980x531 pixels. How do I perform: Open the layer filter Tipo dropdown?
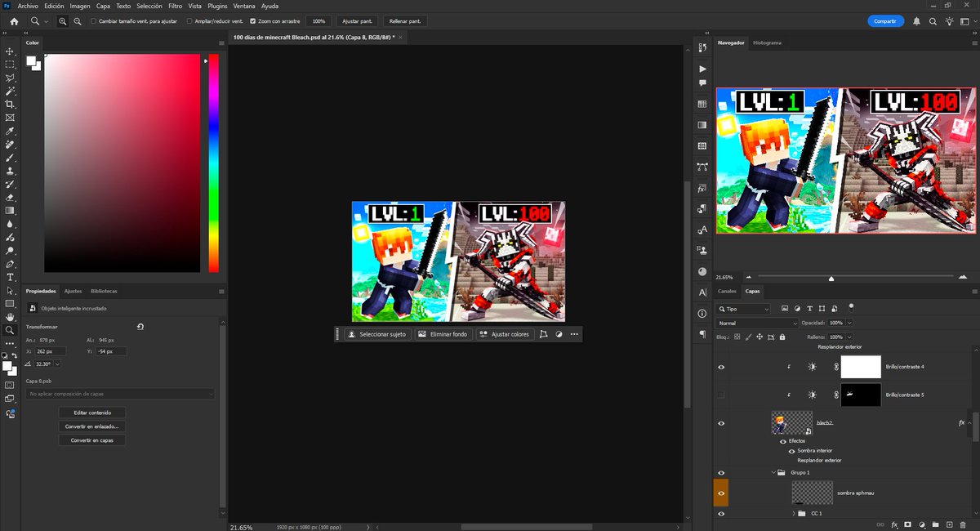pyautogui.click(x=743, y=309)
